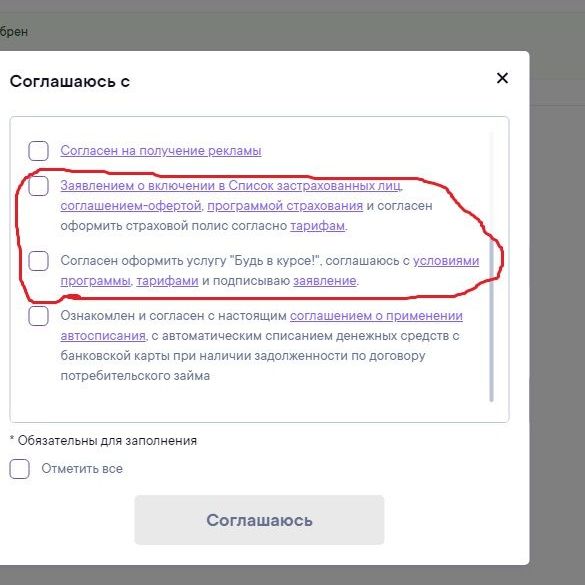
Task: Toggle the Отметить все checkbox
Action: tap(19, 469)
